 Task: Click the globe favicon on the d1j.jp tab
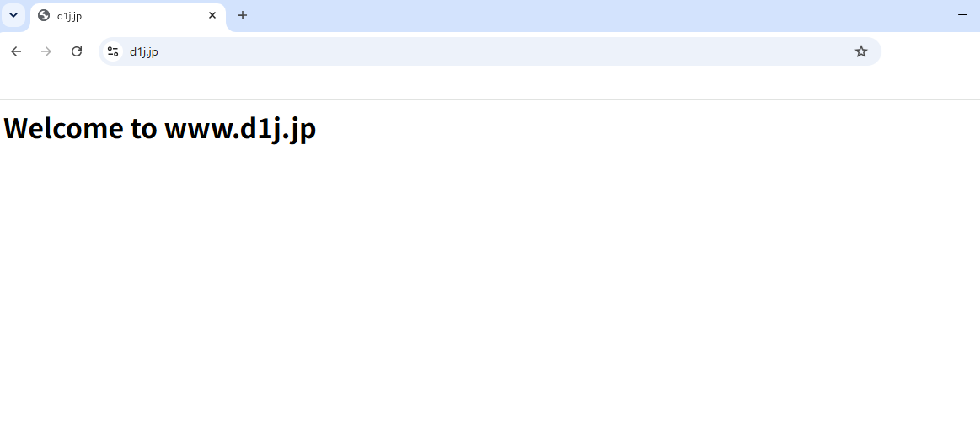click(x=44, y=16)
